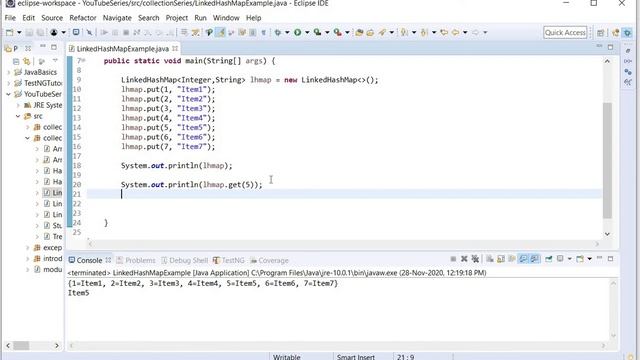The width and height of the screenshot is (640, 360).
Task: Expand the TestNGTutorial project node
Action: tap(9, 83)
